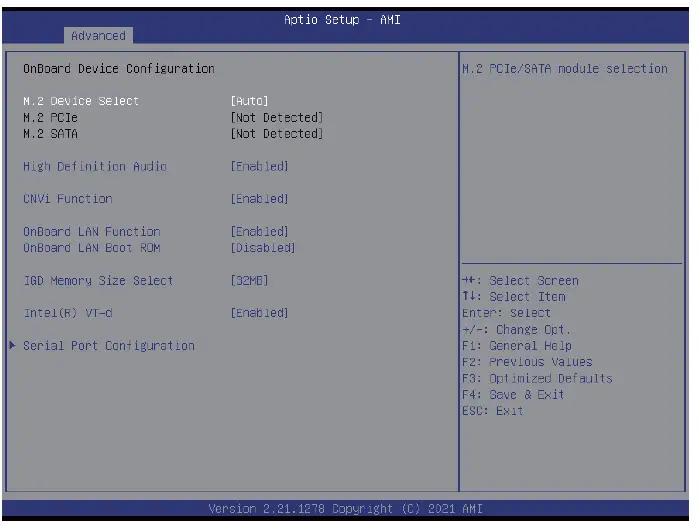The image size is (699, 521).
Task: Click the Enter: Select key hint
Action: [x=506, y=313]
